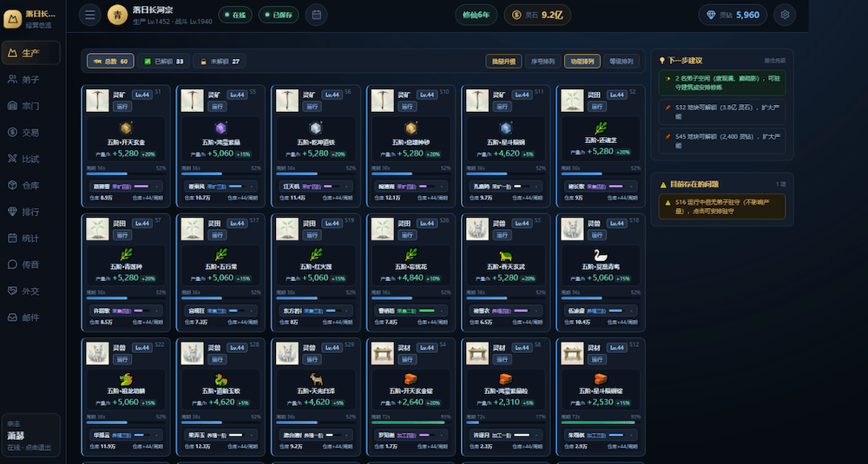868x464 pixels.
Task: Open the settings gear icon
Action: click(785, 15)
